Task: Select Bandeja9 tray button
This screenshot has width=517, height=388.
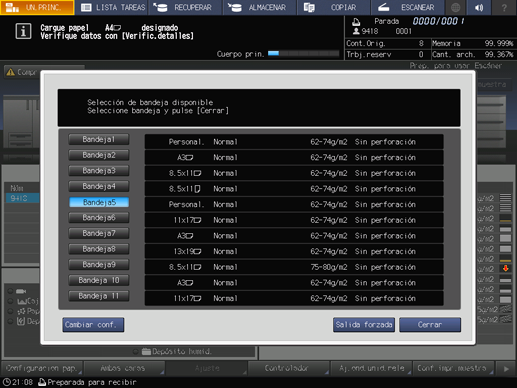Action: click(99, 265)
